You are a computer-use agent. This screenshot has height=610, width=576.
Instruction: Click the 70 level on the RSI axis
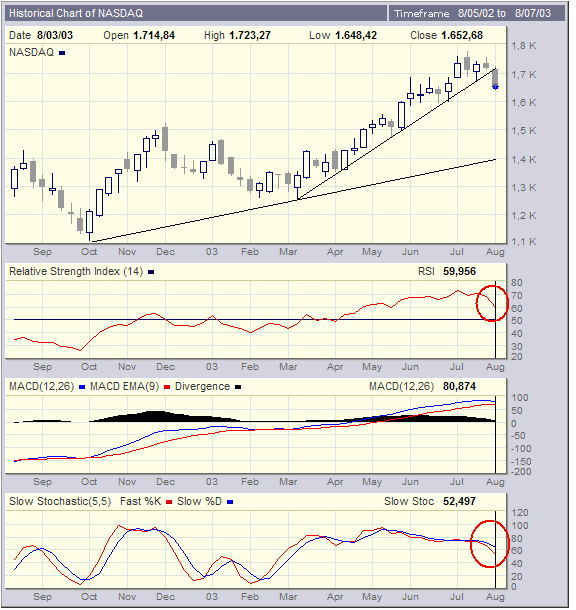coord(516,296)
